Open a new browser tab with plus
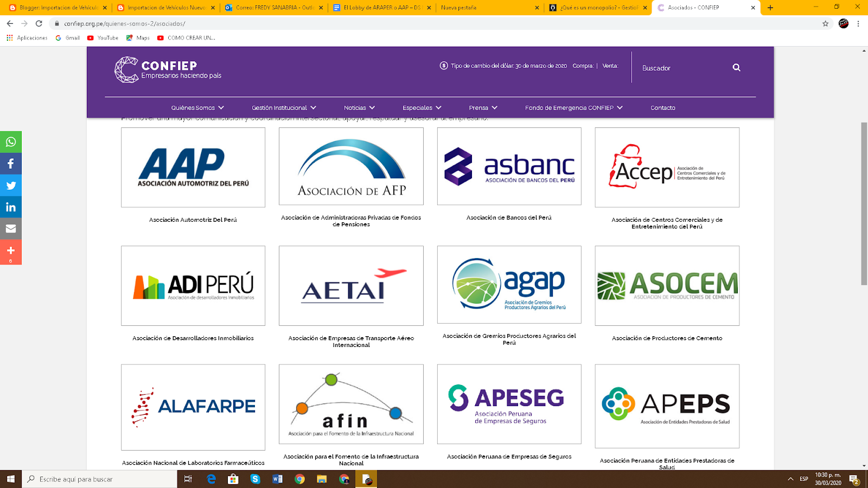868x488 pixels. (770, 8)
